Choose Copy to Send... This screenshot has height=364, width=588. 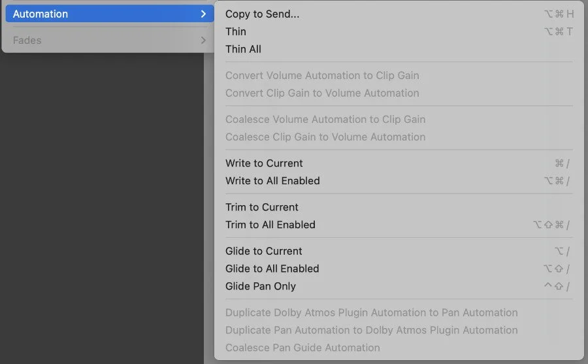coord(399,14)
